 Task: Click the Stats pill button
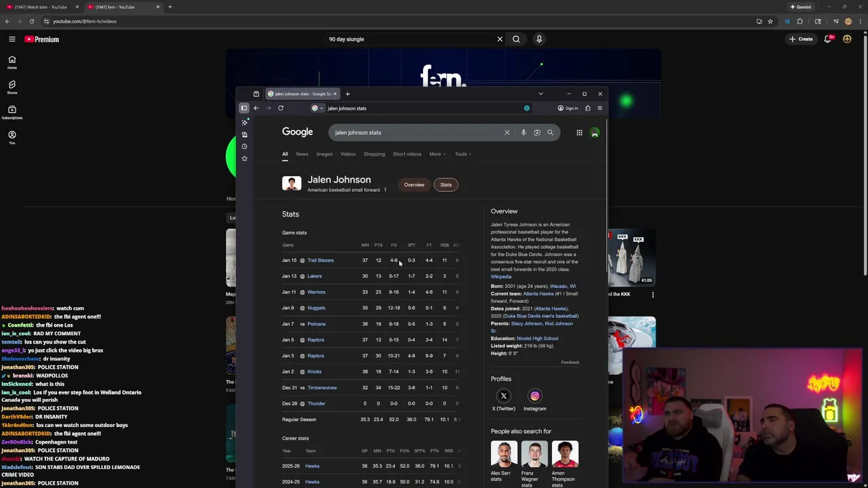pyautogui.click(x=446, y=184)
